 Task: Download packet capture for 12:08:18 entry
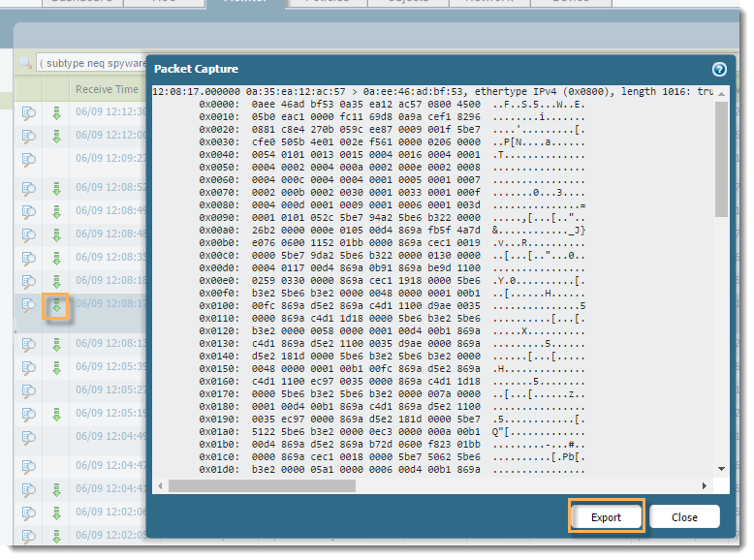pos(57,282)
